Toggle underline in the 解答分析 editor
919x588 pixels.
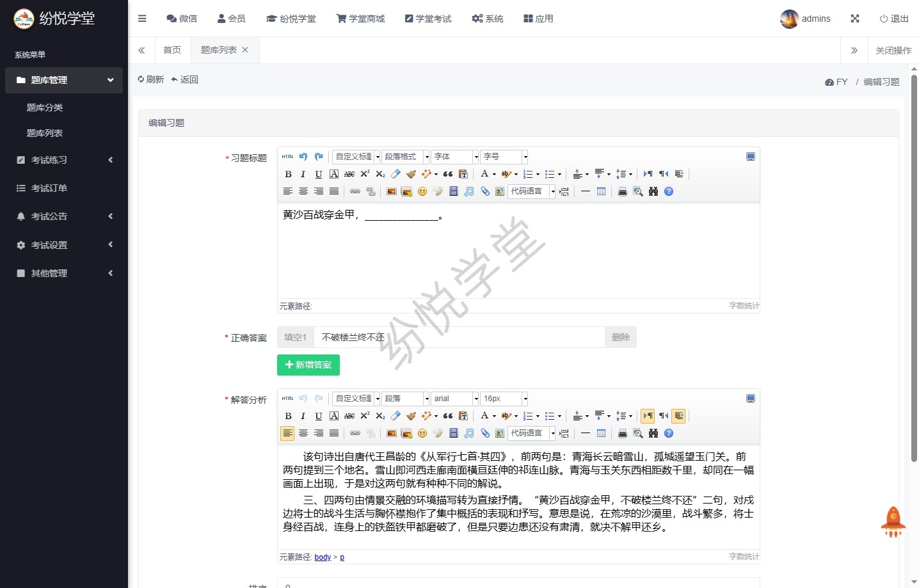[319, 416]
